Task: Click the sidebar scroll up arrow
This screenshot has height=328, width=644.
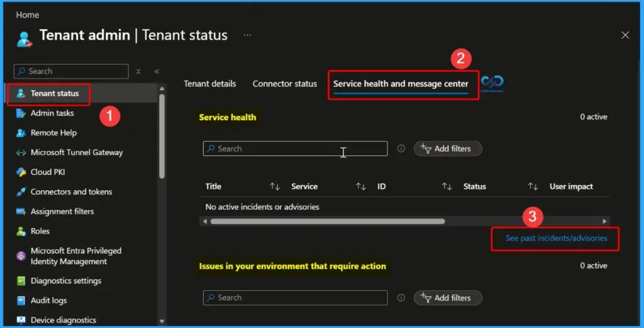Action: click(162, 89)
